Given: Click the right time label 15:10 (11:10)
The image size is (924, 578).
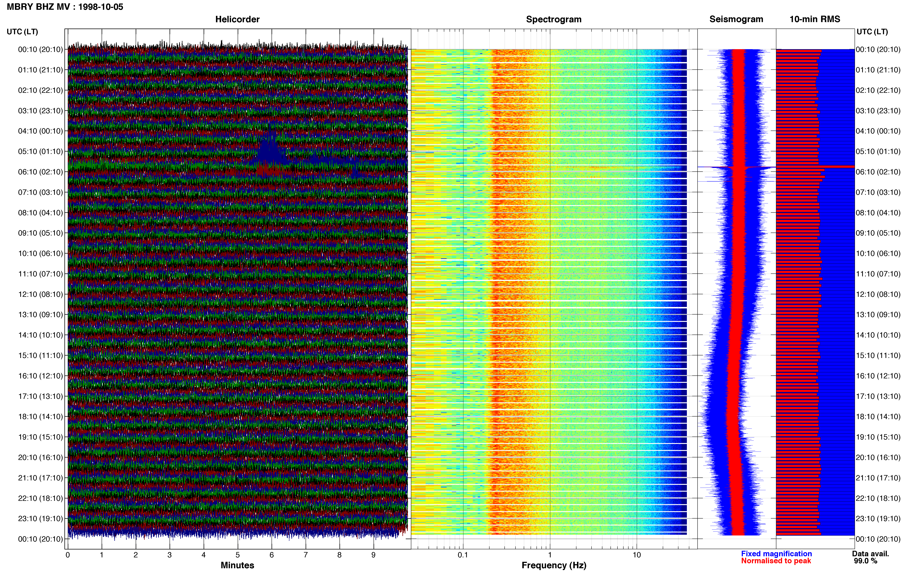Looking at the screenshot, I should click(x=878, y=356).
